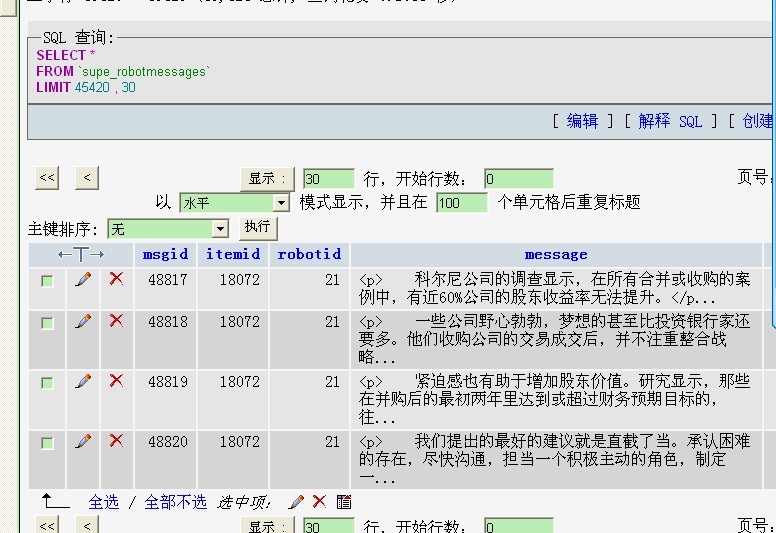Tick checkbox for msgid 48820 row
The height and width of the screenshot is (533, 776).
(47, 443)
